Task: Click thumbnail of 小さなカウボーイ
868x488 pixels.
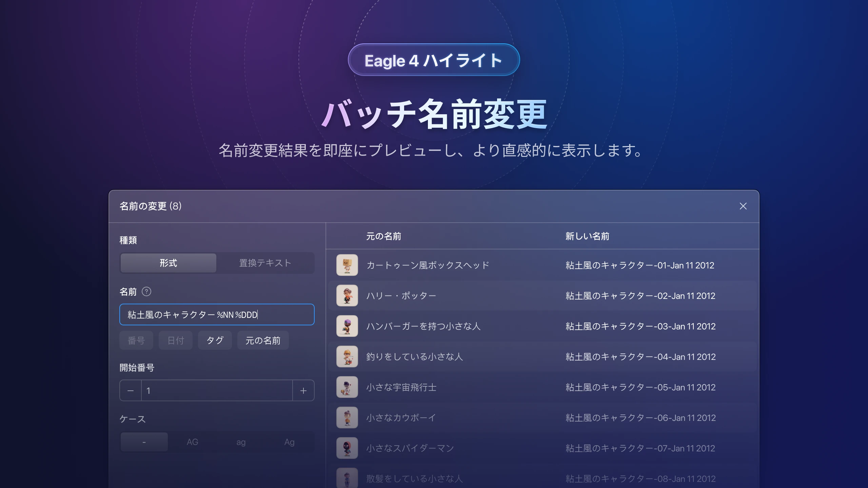Action: tap(347, 418)
